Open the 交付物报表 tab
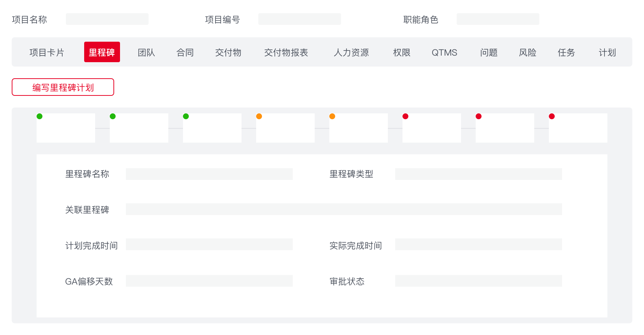This screenshot has height=335, width=644. click(x=286, y=52)
